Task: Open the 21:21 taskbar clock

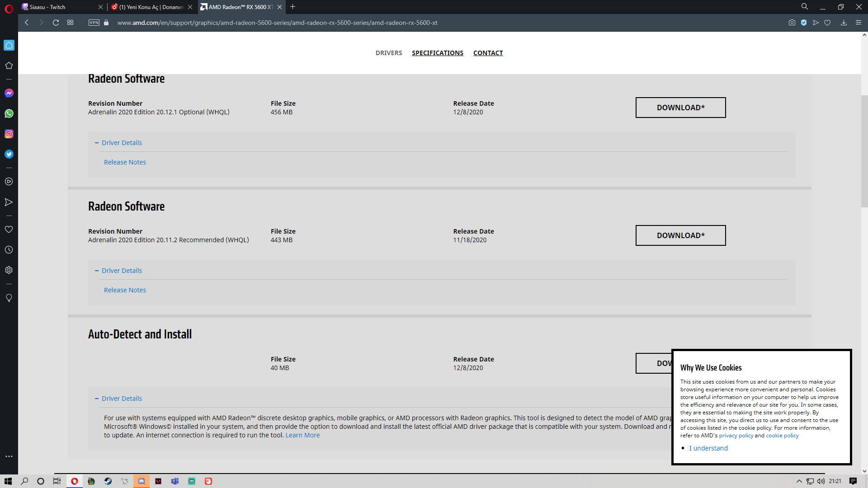Action: (x=835, y=481)
